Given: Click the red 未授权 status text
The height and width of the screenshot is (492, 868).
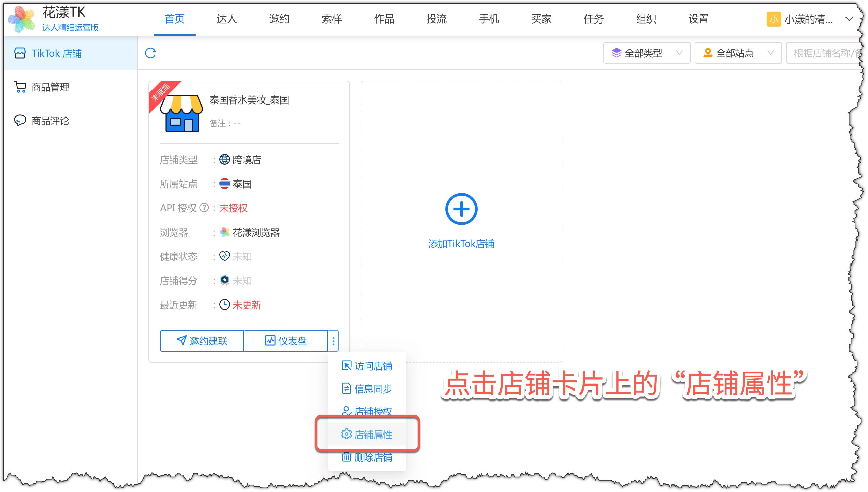Looking at the screenshot, I should click(233, 208).
